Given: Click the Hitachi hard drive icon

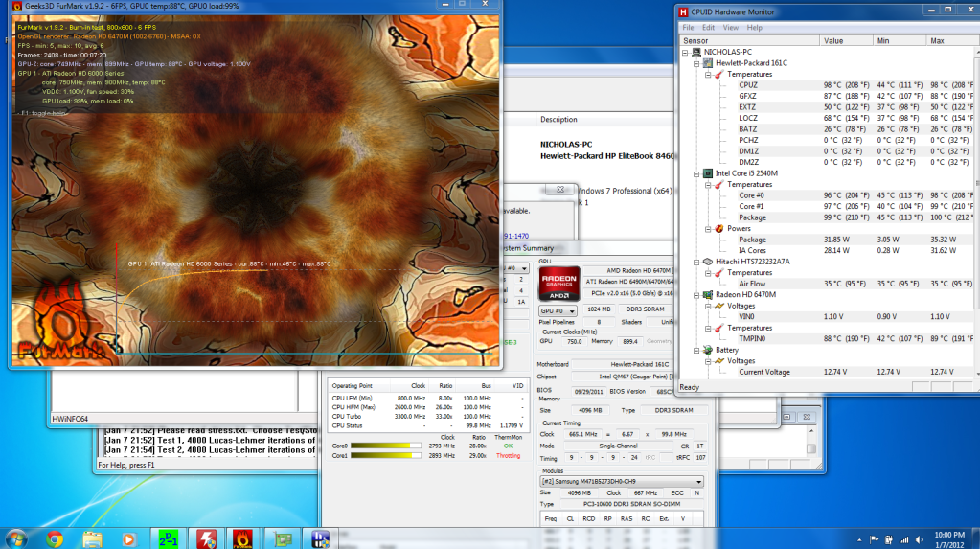Looking at the screenshot, I should coord(708,262).
